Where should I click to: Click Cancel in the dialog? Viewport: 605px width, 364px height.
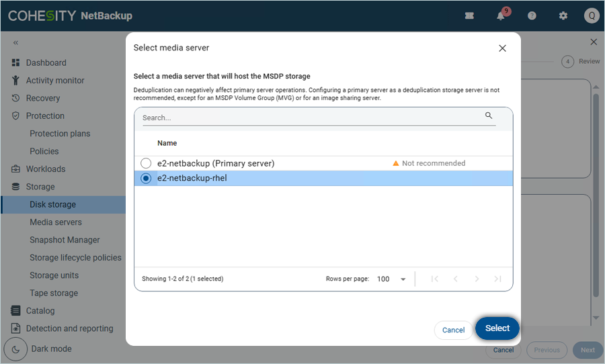[x=453, y=330]
